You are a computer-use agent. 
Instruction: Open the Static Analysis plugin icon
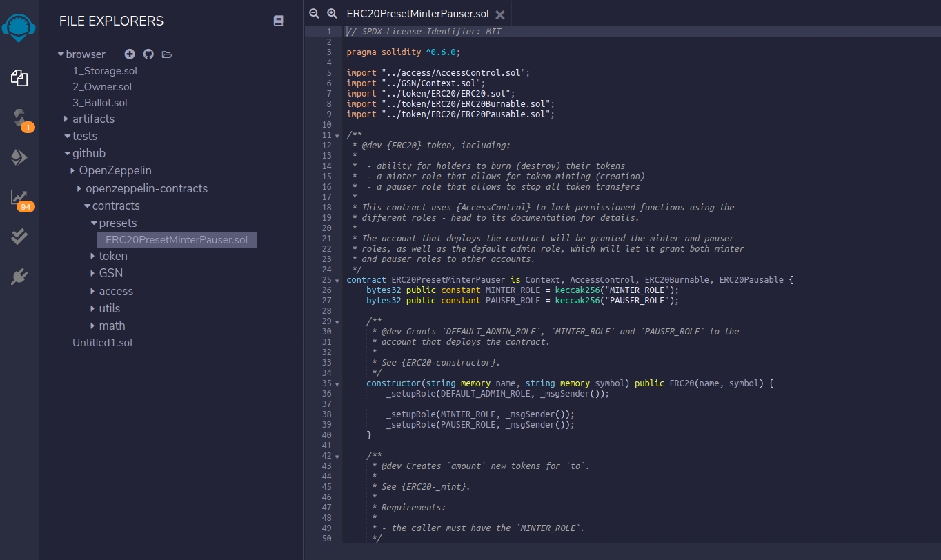(x=19, y=198)
